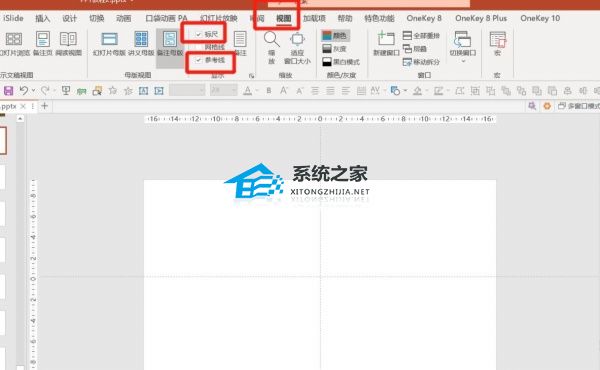Open the Handout Master (讲义母版)
This screenshot has width=600, height=370.
click(141, 44)
